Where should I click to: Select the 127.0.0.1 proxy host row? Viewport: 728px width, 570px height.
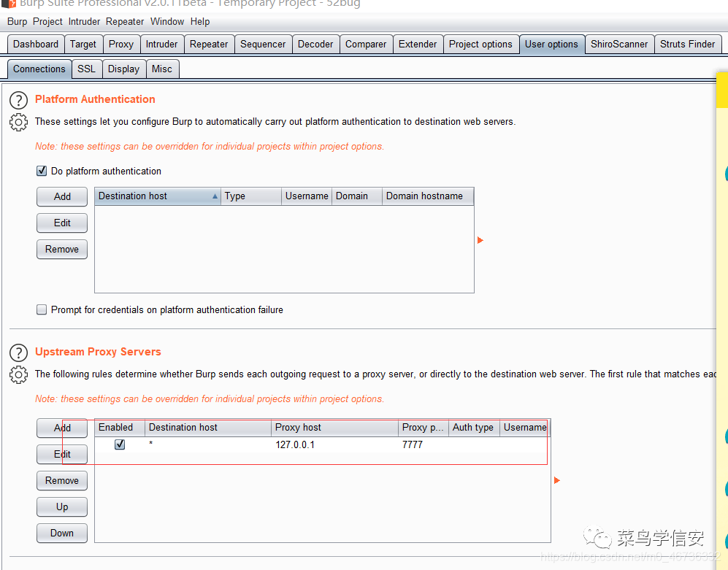[x=323, y=444]
